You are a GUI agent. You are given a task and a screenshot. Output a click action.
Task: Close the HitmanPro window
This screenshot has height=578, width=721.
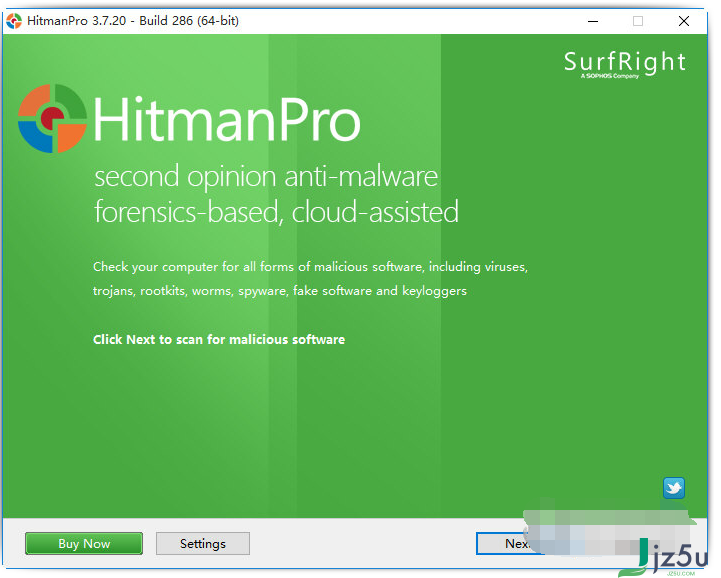tap(684, 21)
